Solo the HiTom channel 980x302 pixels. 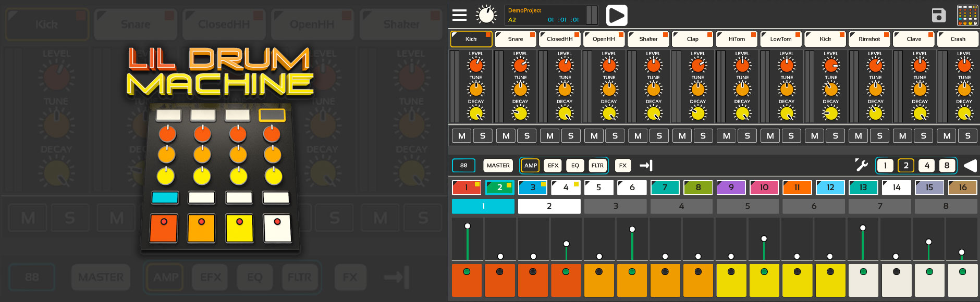coord(748,136)
